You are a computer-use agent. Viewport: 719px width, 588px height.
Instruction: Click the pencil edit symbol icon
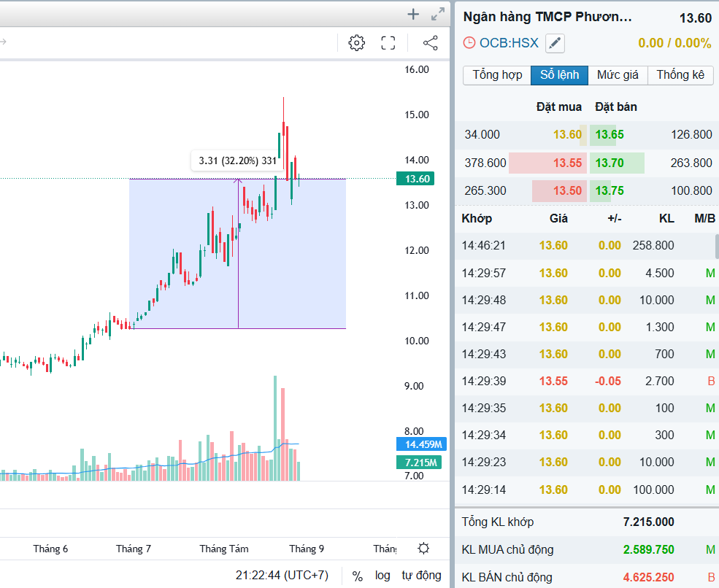[x=555, y=43]
